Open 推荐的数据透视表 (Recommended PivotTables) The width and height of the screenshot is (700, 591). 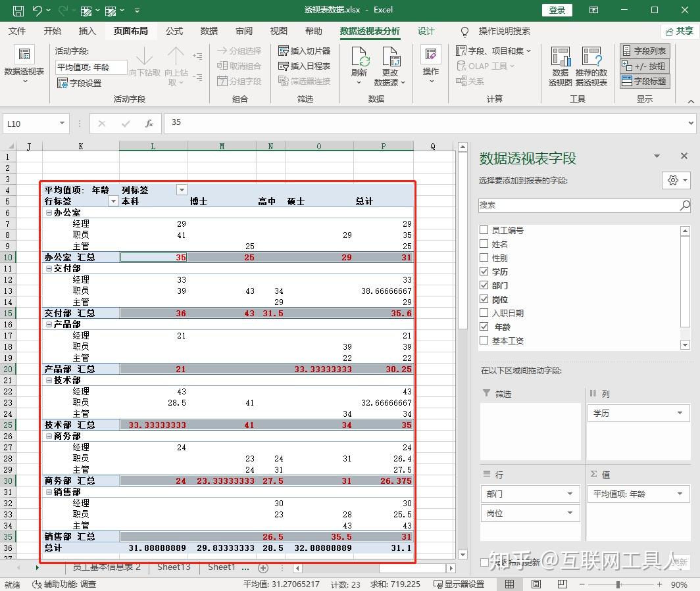coord(591,62)
